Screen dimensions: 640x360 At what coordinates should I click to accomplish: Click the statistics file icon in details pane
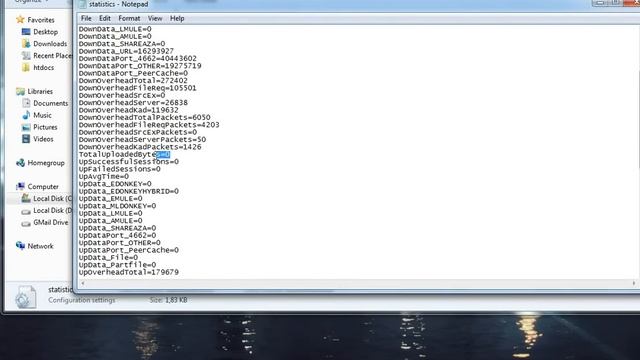click(x=26, y=297)
